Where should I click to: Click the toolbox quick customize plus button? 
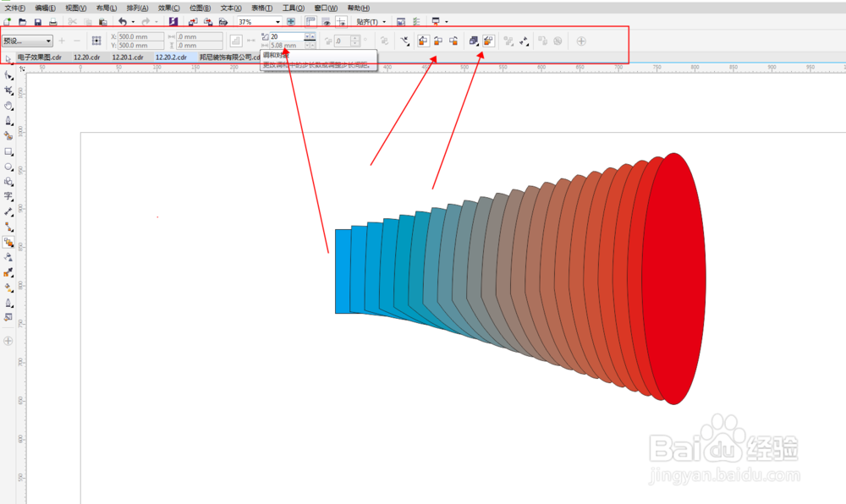click(8, 341)
